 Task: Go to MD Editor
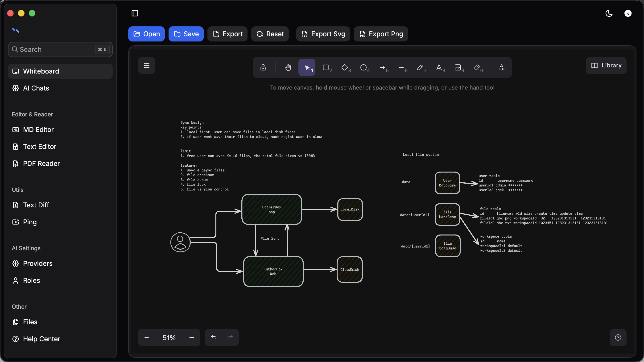(38, 129)
